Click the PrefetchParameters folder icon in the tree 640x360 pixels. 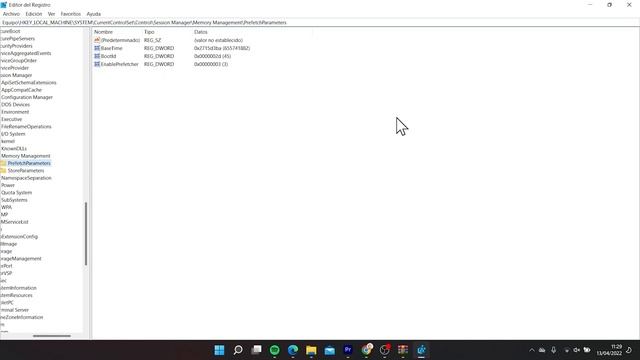point(3,163)
